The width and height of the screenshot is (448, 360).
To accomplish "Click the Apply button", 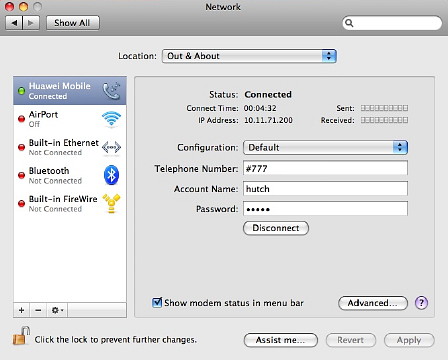I will (x=409, y=340).
